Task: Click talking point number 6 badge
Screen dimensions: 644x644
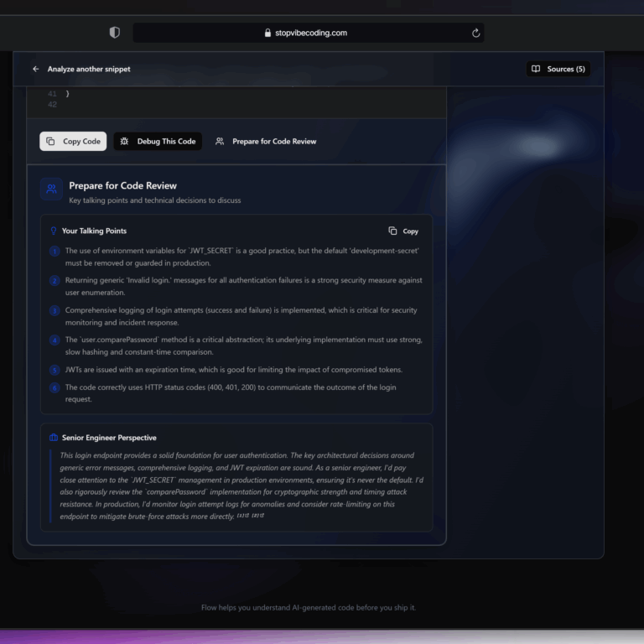Action: [x=55, y=387]
